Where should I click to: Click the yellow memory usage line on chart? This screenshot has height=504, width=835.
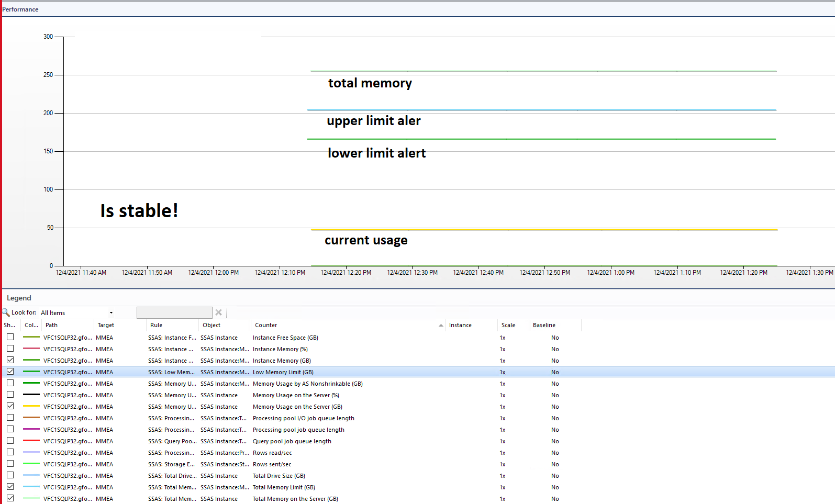click(544, 230)
